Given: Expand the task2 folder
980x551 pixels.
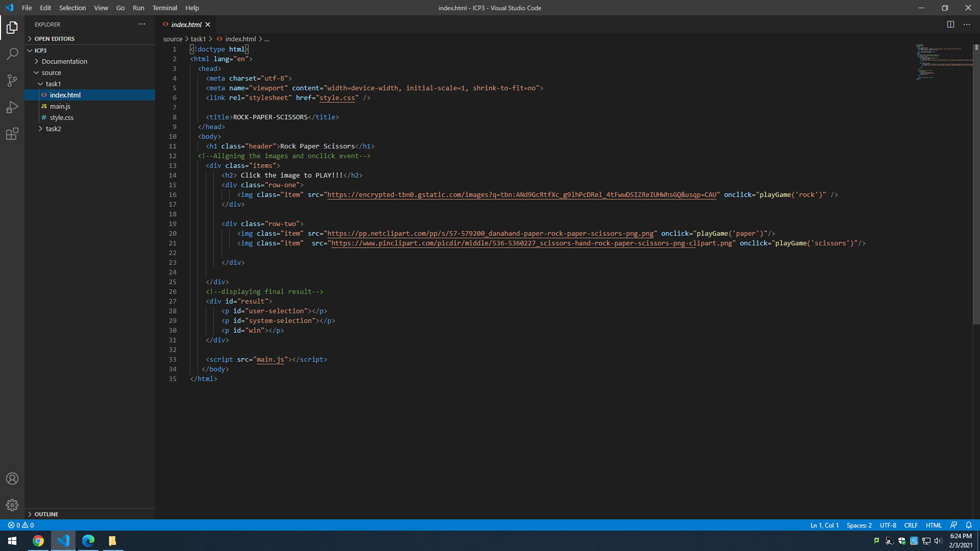Looking at the screenshot, I should coord(53,129).
